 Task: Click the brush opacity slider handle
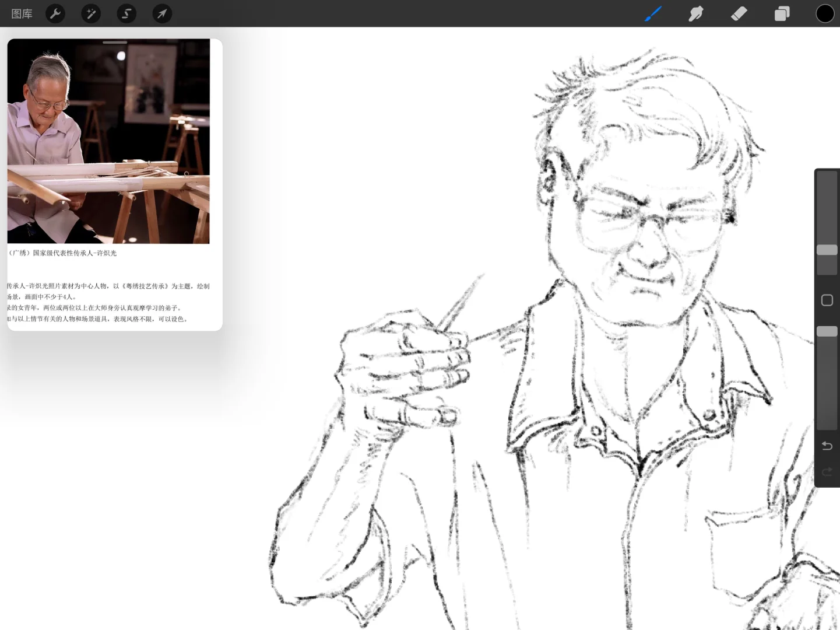(827, 331)
